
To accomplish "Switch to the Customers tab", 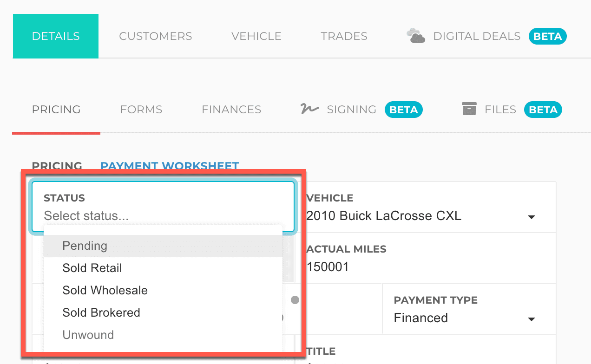I will [156, 36].
